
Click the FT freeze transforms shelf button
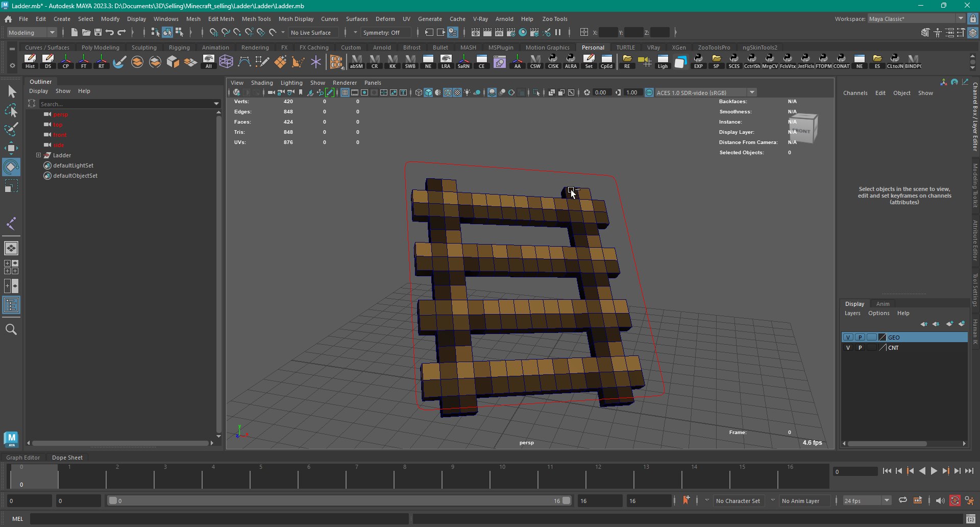(84, 61)
